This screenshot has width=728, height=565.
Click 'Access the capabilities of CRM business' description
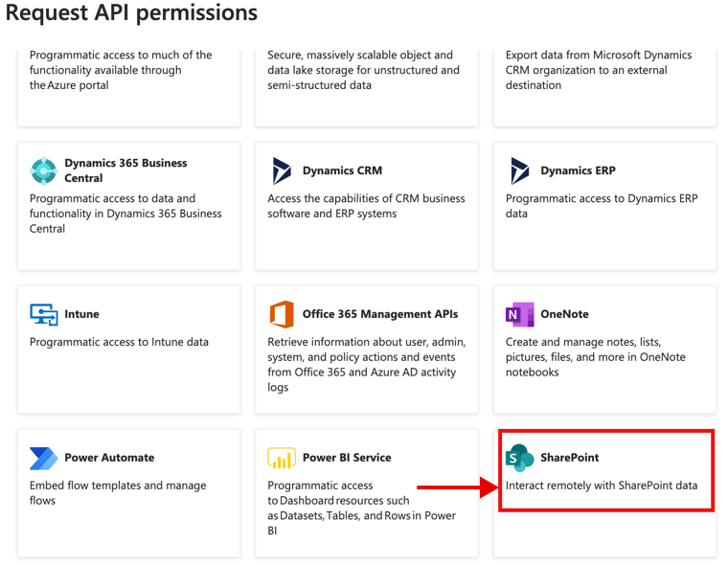point(366,206)
